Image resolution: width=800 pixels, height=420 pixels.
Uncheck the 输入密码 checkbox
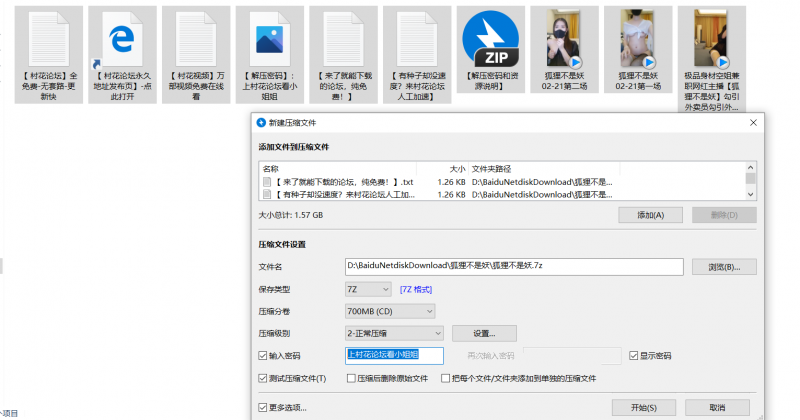(x=263, y=355)
